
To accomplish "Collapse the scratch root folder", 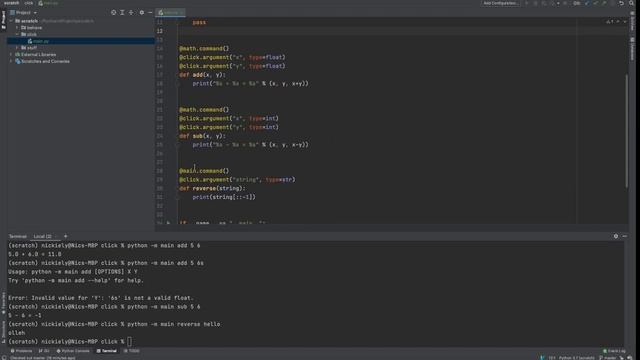I will coord(11,21).
